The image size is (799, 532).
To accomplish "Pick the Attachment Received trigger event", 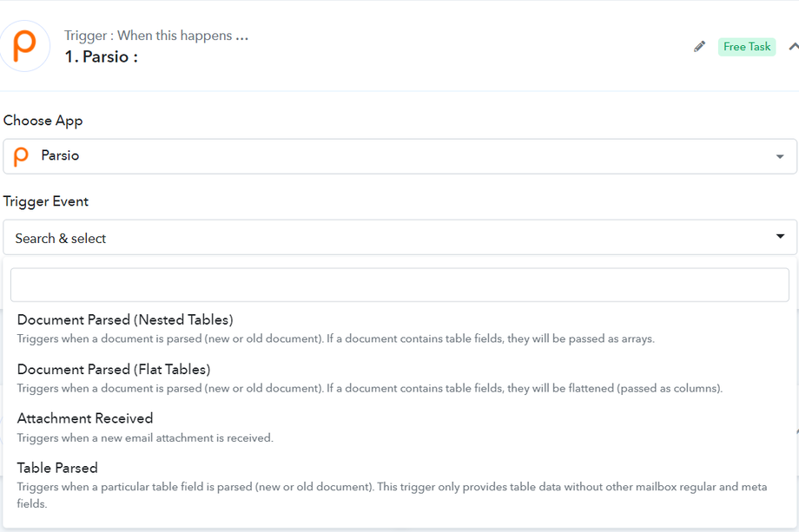I will tap(85, 418).
